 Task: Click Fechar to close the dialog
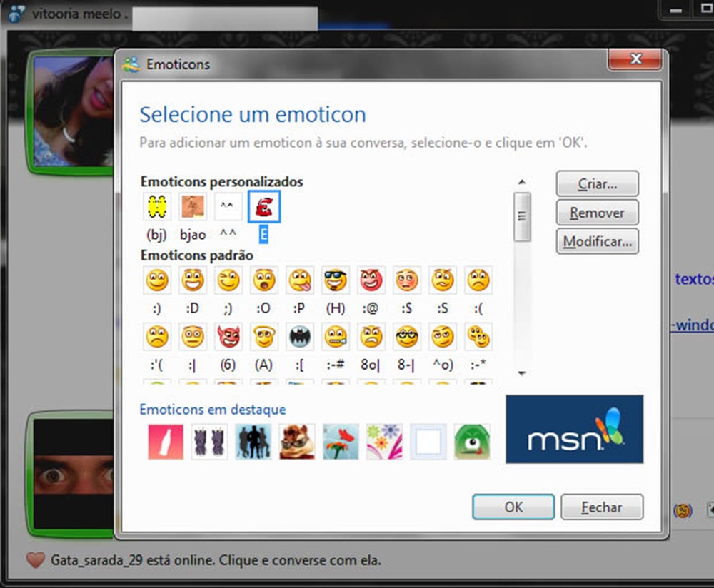602,507
